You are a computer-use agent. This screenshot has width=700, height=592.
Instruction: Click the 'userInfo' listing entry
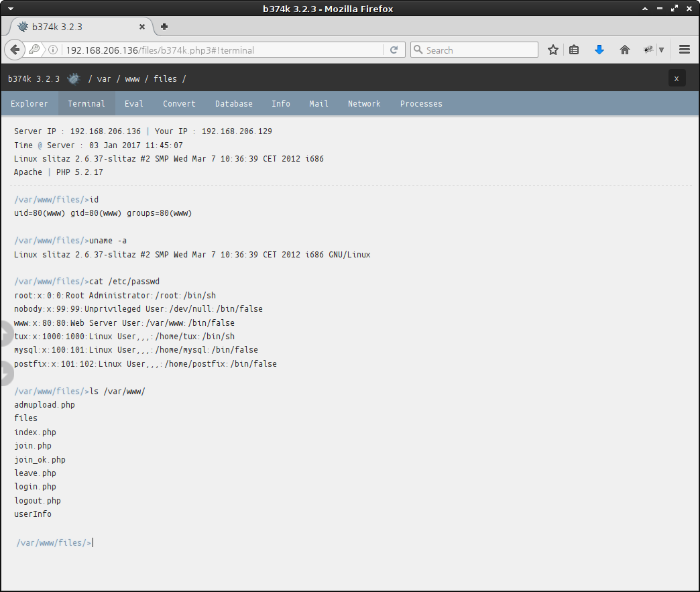pos(33,514)
